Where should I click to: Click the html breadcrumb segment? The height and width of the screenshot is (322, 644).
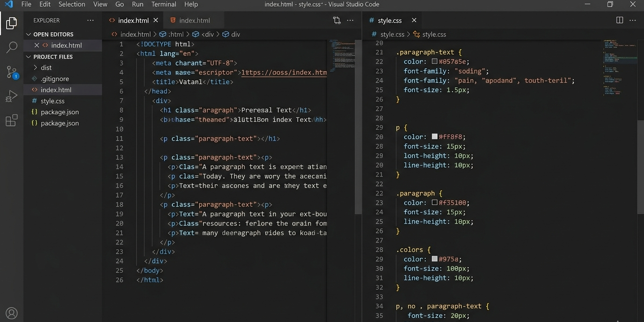click(176, 34)
